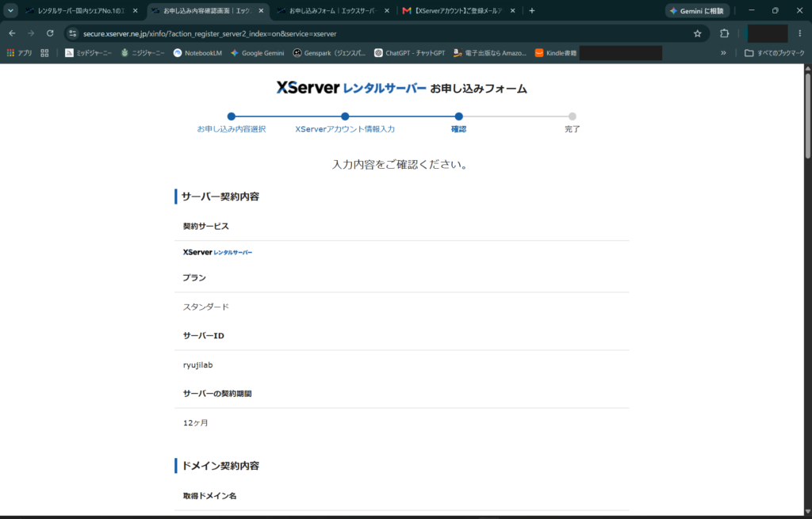Open the NotebookLM bookmark
This screenshot has width=812, height=519.
197,53
